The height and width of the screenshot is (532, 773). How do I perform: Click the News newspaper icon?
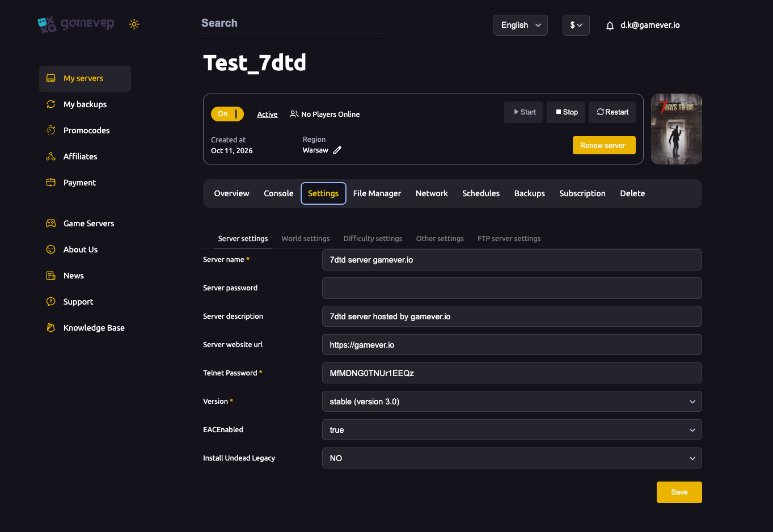pyautogui.click(x=51, y=276)
